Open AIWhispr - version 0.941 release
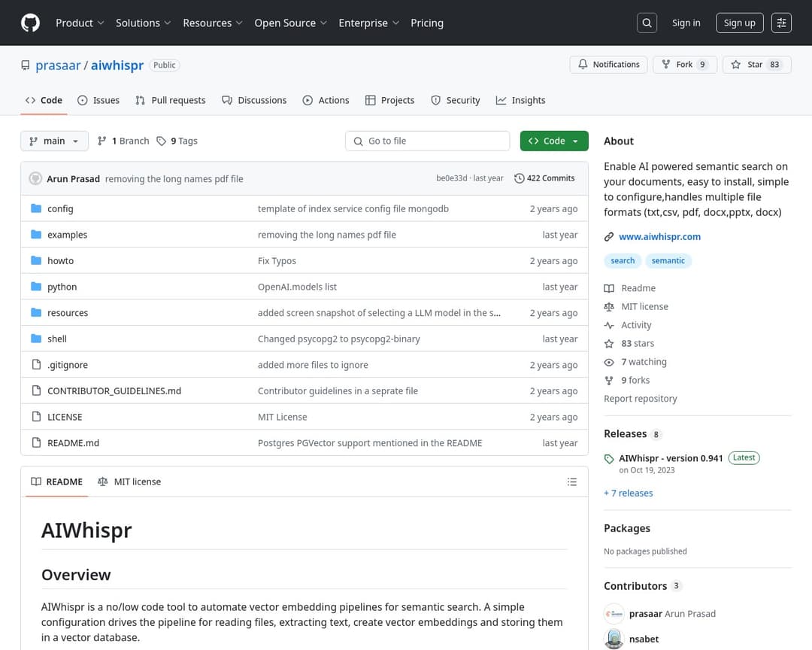The height and width of the screenshot is (650, 812). pos(671,458)
